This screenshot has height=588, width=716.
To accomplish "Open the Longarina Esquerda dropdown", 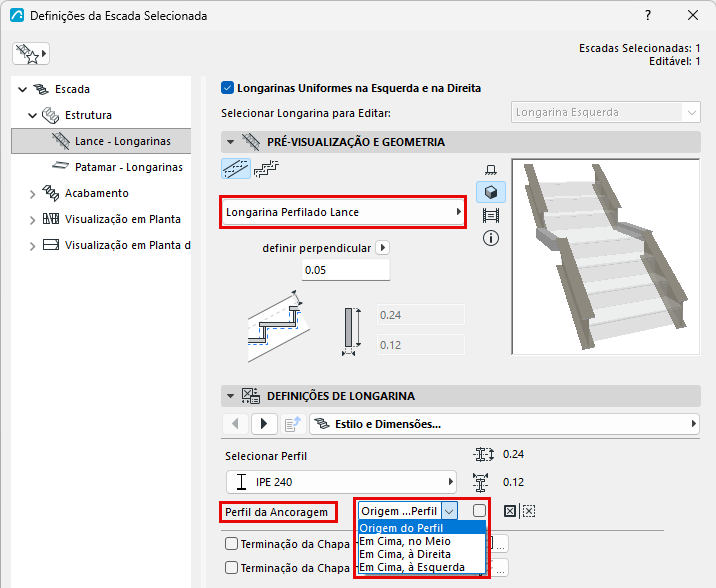I will (x=605, y=112).
